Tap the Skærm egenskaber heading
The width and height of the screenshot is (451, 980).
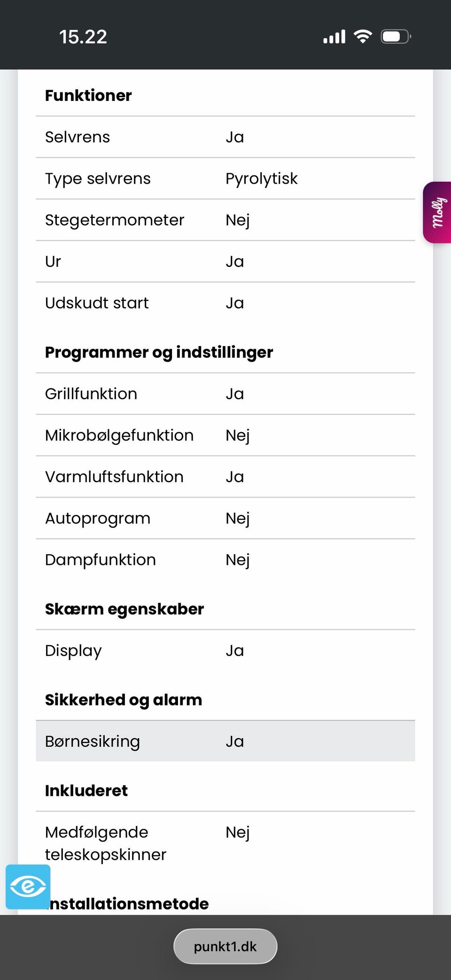point(124,609)
